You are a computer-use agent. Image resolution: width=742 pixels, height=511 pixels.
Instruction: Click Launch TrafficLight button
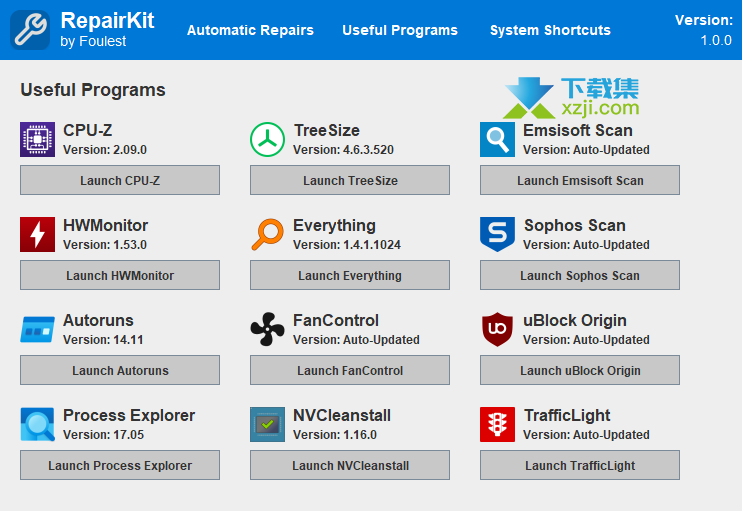[580, 465]
